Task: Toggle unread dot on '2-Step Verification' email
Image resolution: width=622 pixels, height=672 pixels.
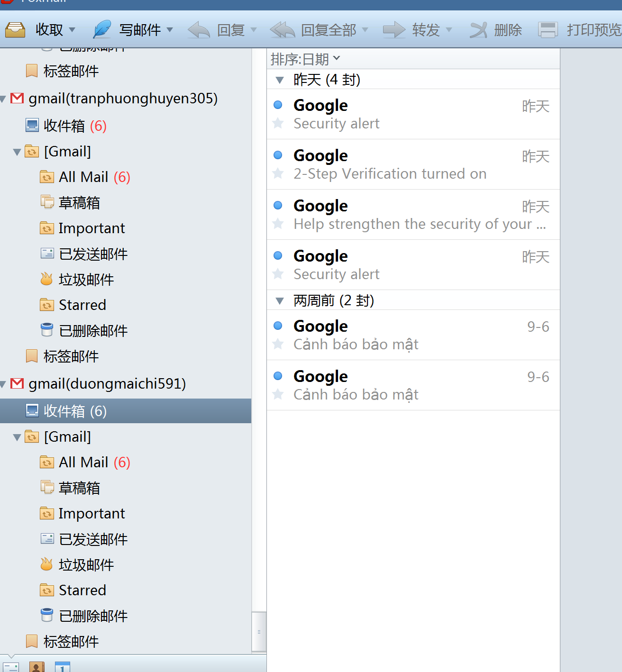Action: point(278,155)
